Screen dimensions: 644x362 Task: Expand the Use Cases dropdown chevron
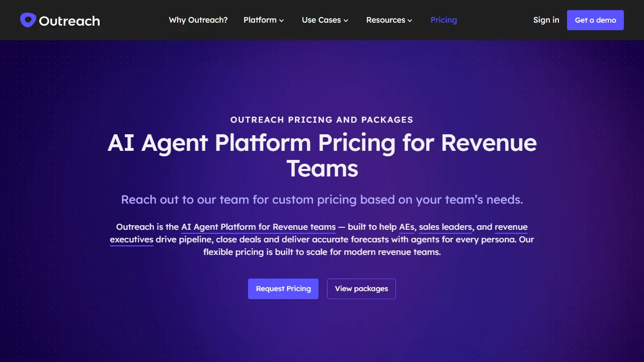pos(346,21)
